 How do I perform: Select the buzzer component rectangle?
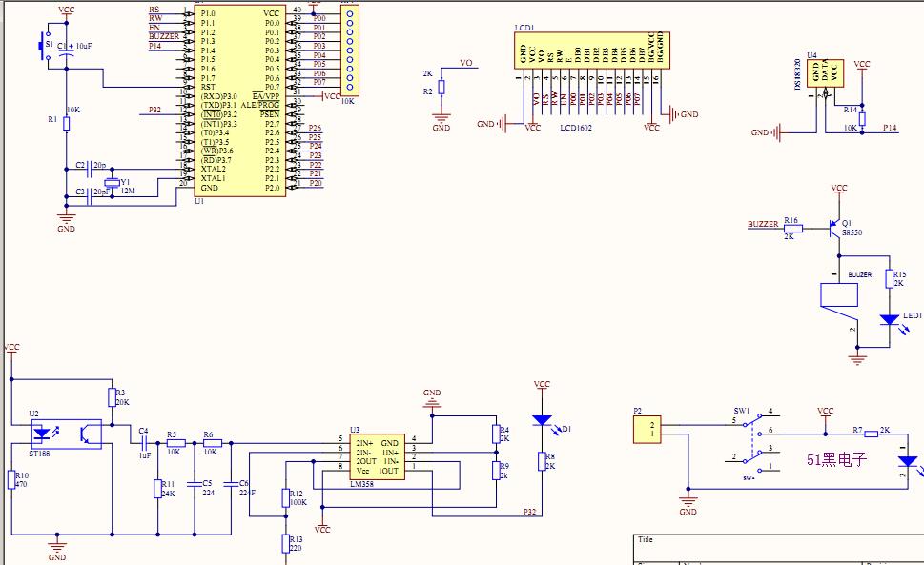pos(839,295)
